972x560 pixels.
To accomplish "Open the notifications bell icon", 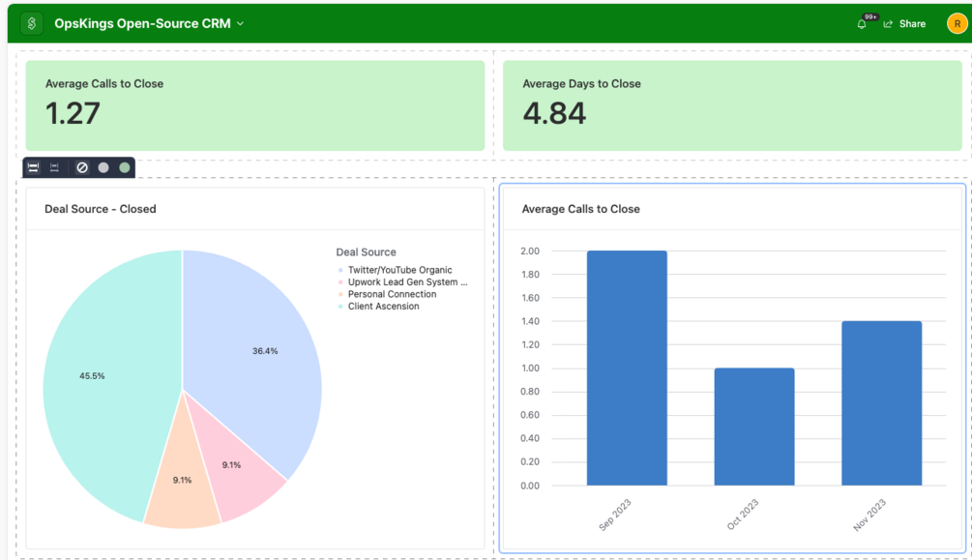I will (861, 24).
